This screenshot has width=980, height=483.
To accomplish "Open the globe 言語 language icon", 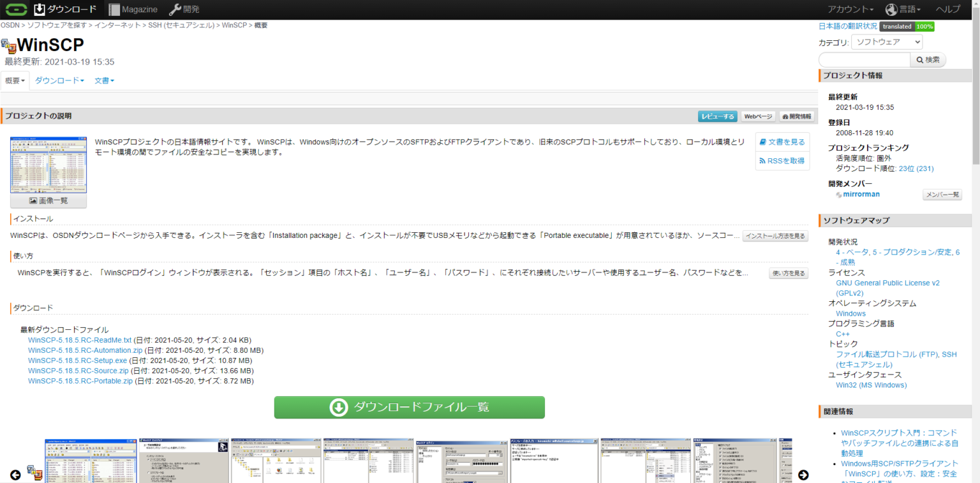I will pyautogui.click(x=891, y=9).
